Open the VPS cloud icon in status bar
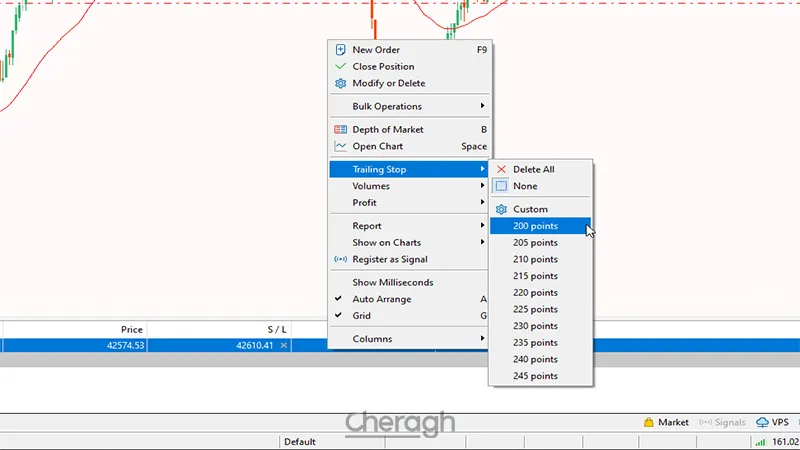The image size is (800, 450). click(763, 422)
